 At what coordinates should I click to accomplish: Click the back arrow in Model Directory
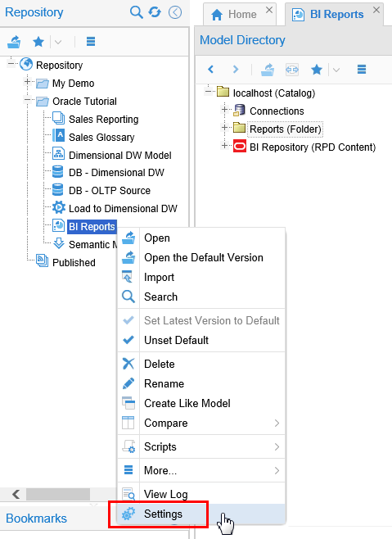[211, 70]
